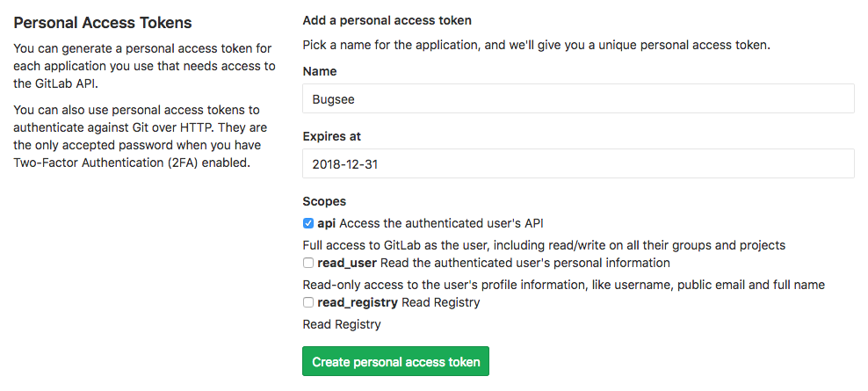Click the 'generate a personal access token' paragraph

coord(143,66)
